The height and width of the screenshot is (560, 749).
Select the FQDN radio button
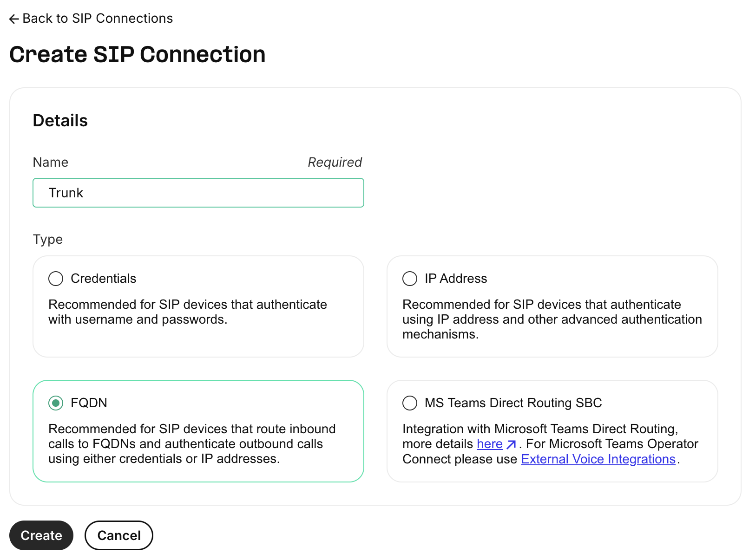[56, 403]
